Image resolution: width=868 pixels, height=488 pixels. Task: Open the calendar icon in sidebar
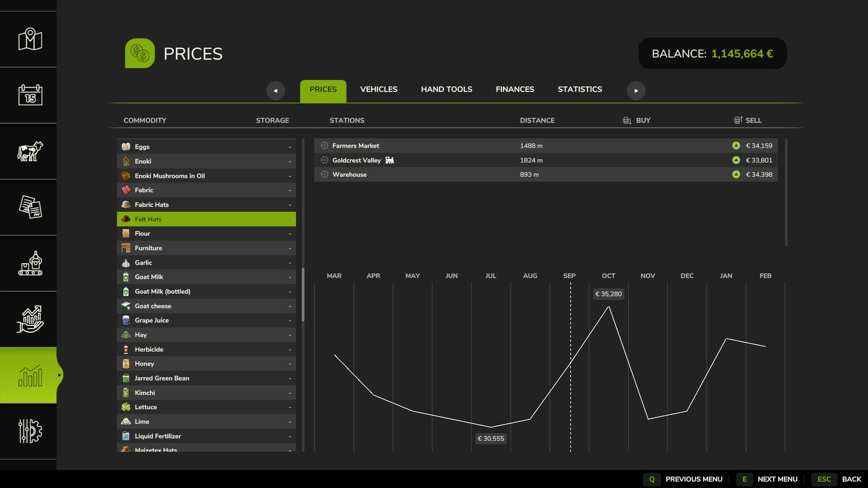coord(30,95)
